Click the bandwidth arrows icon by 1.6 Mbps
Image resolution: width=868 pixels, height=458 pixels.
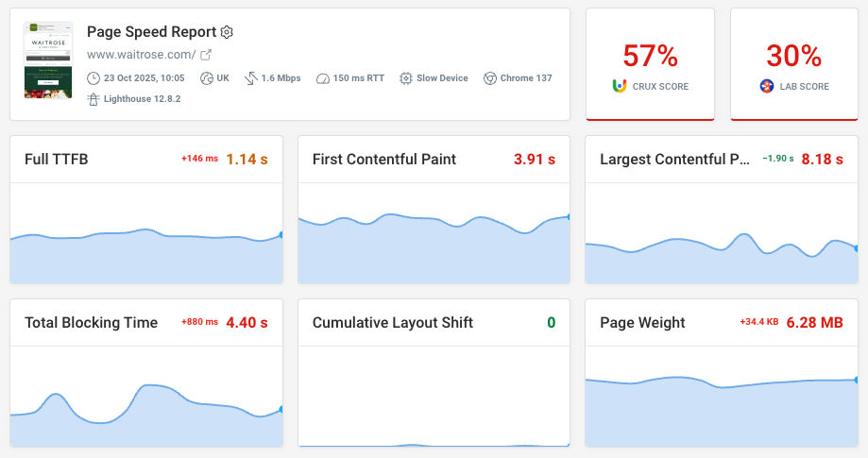tap(251, 78)
